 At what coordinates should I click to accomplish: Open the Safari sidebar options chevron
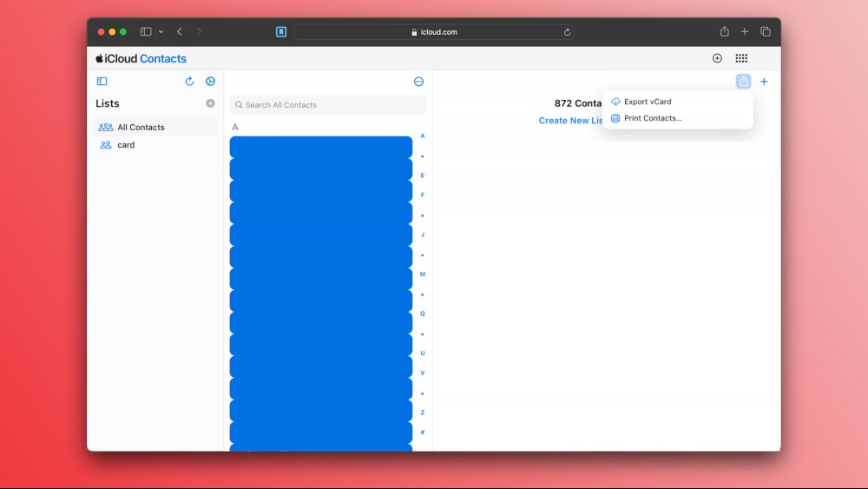[161, 32]
